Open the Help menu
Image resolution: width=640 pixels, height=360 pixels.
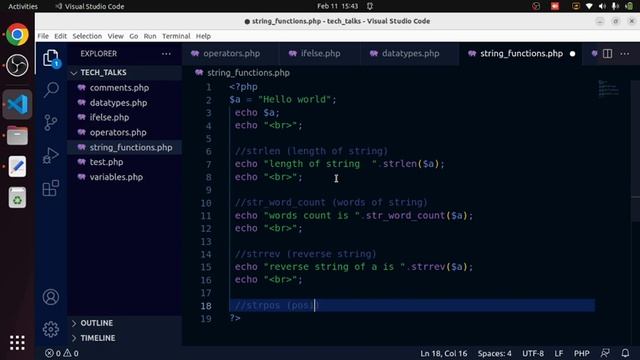click(203, 36)
